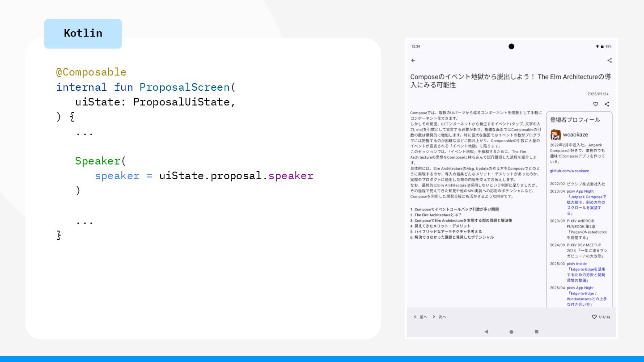Image resolution: width=644 pixels, height=362 pixels.
Task: Open the Edge-to-Edge / WindowInsets article link
Action: point(587,299)
